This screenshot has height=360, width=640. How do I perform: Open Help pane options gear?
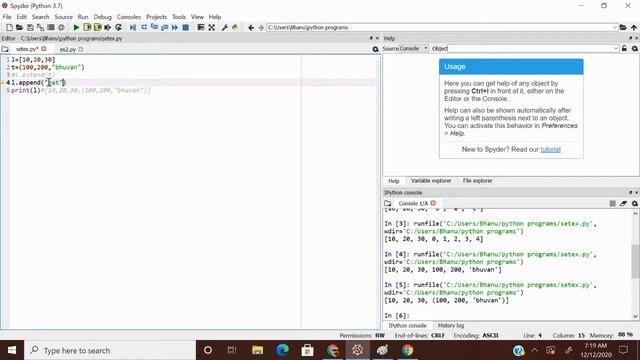click(635, 49)
